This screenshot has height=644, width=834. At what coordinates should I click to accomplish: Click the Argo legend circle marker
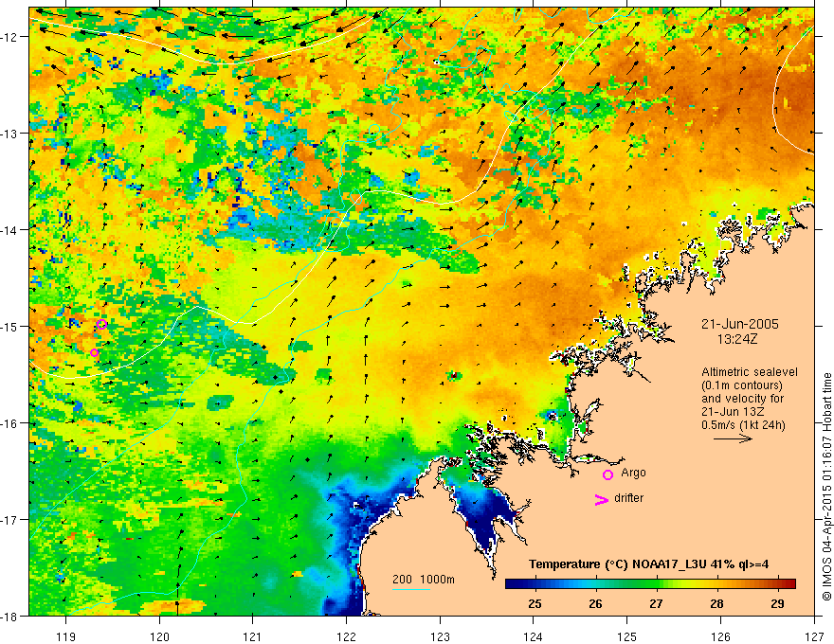[607, 474]
